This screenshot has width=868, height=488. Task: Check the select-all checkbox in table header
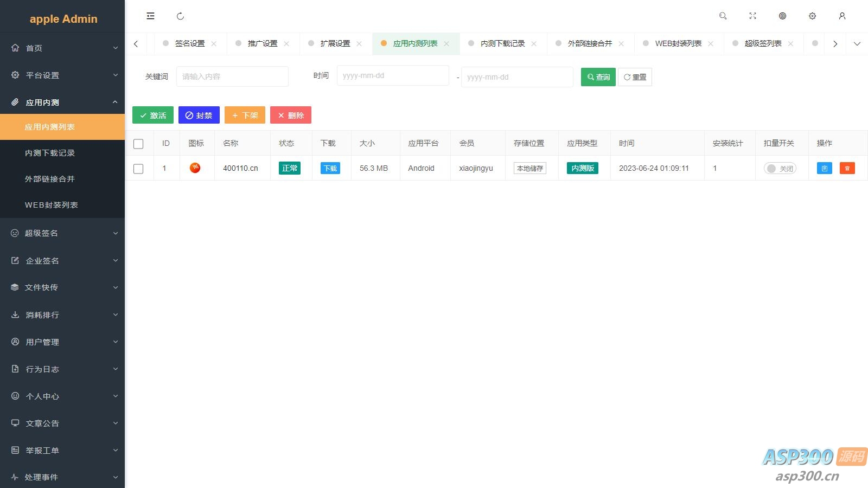point(138,144)
